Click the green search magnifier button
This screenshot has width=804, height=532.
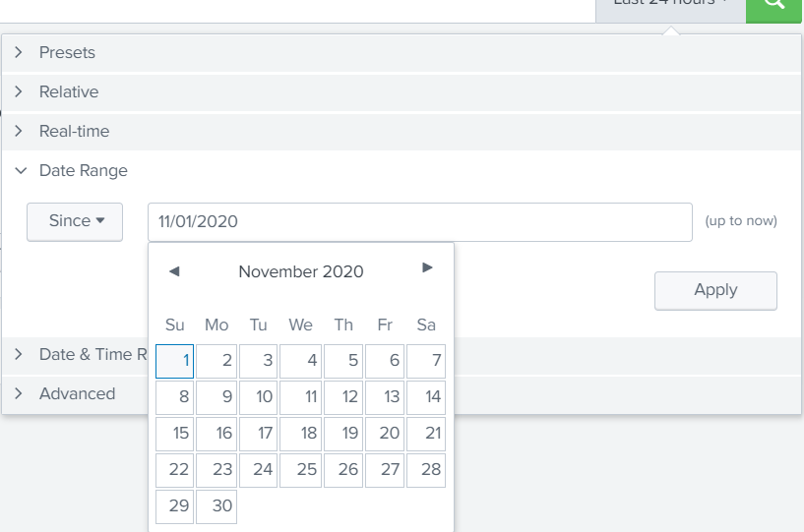(x=774, y=8)
